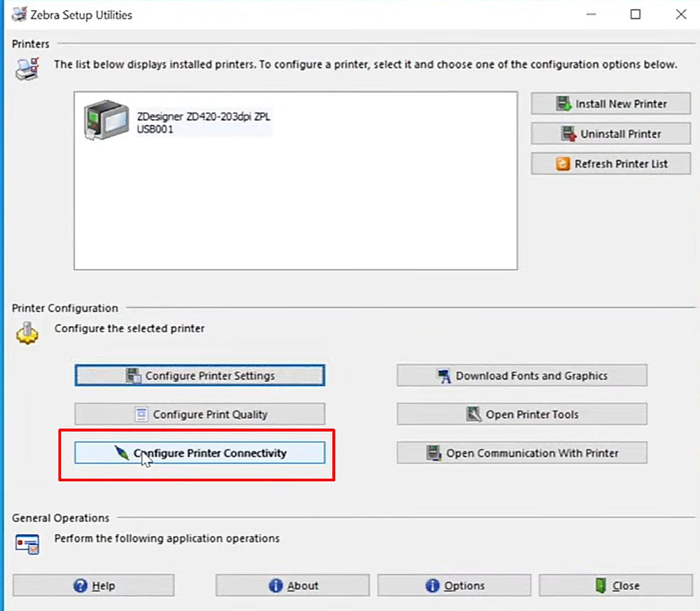Screen dimensions: 700x611
Task: Click the installed printers instruction text
Action: coord(366,64)
